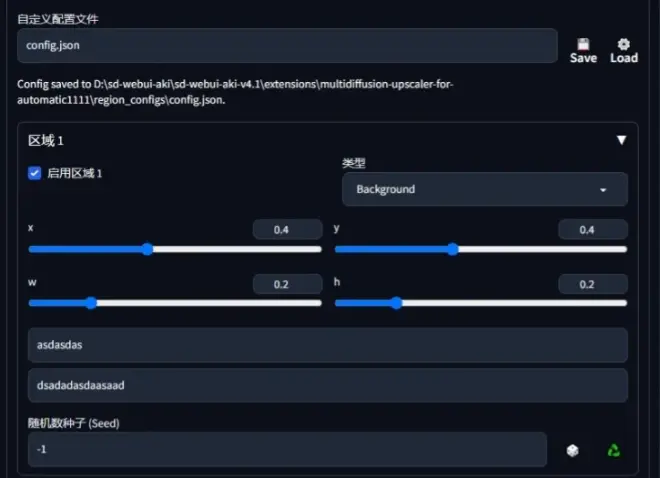This screenshot has height=478, width=660.
Task: Click the w slider handle
Action: [x=91, y=303]
